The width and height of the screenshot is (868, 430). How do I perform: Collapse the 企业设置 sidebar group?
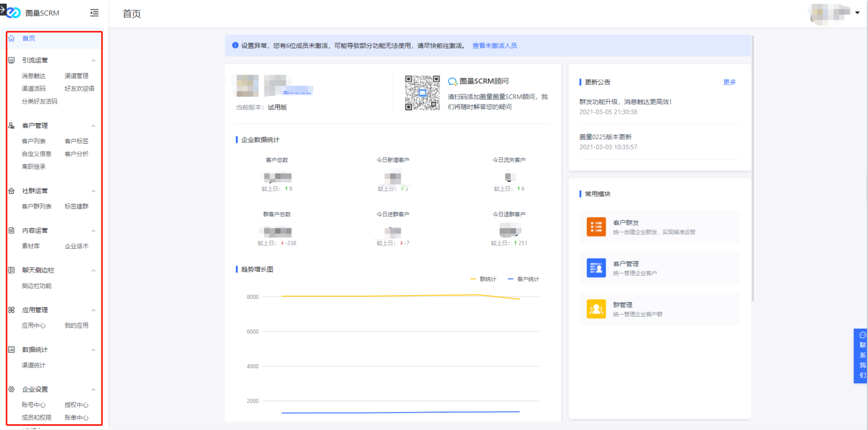click(93, 390)
